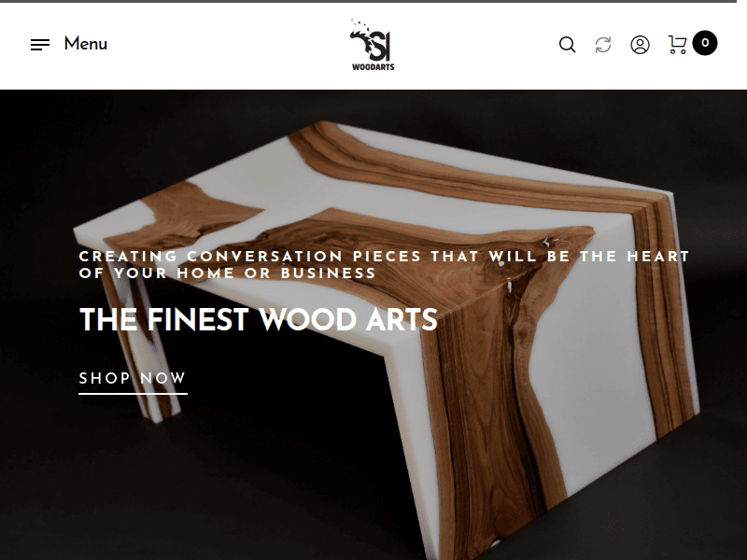Click THE FINEST WOOD ARTS headline
This screenshot has height=560, width=747.
tap(259, 319)
